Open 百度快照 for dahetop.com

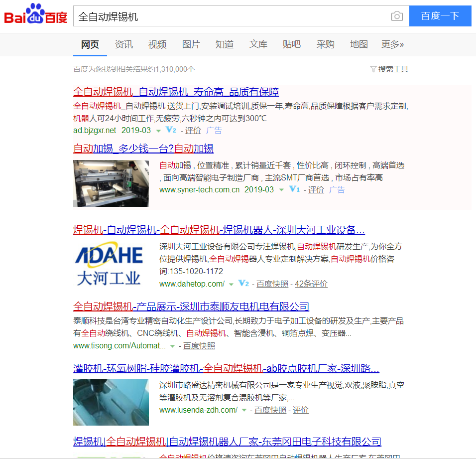pos(272,284)
